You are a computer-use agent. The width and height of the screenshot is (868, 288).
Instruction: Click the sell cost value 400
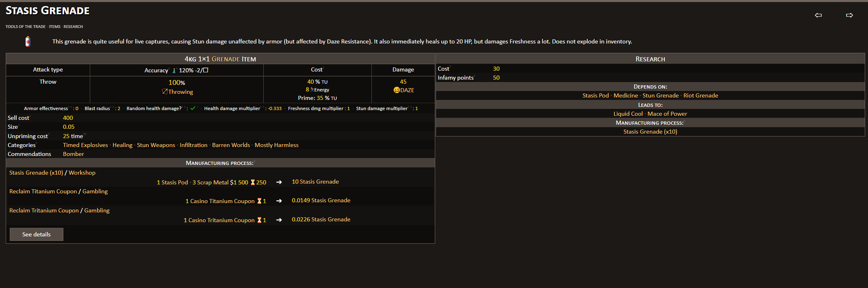tap(68, 118)
